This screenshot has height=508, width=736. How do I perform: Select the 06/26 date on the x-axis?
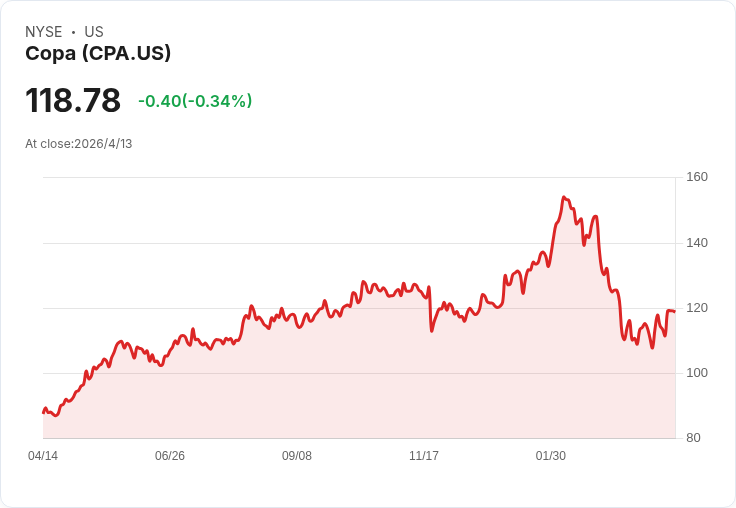click(x=170, y=456)
